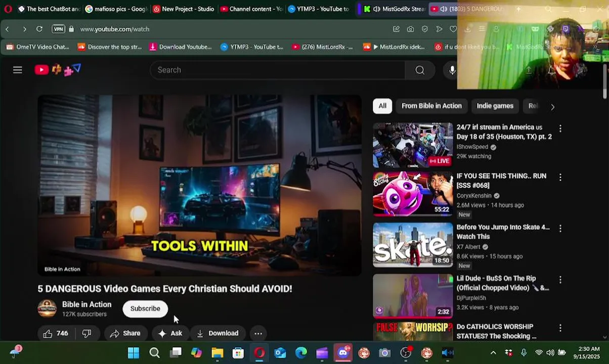609x364 pixels.
Task: Bookmark the page with the heart icon
Action: pyautogui.click(x=453, y=29)
